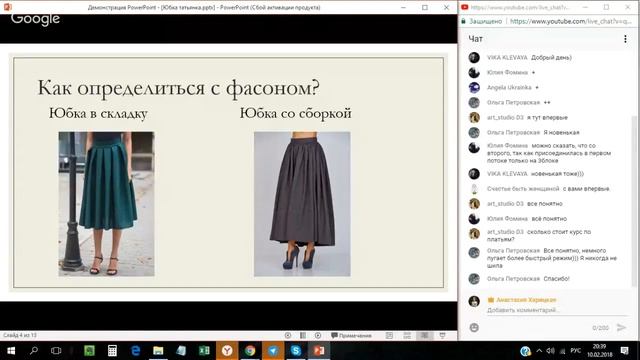Click Юлия Фомина's avatar beside всё понятно

tap(474, 219)
